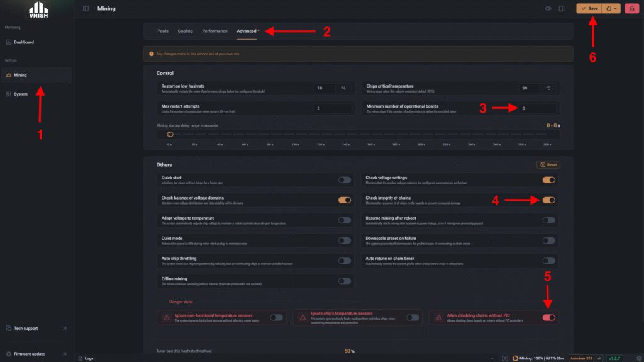
Task: Open the power options dropdown arrow
Action: 615,8
